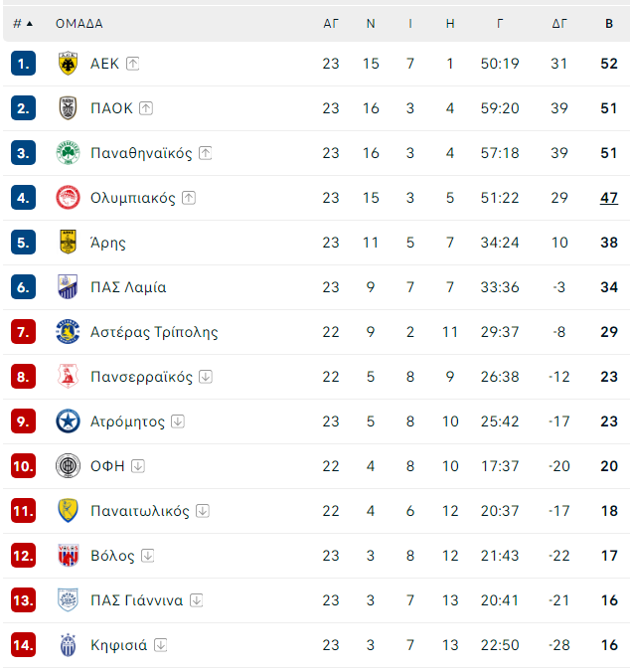Sort standings by the Β points header
The height and width of the screenshot is (672, 630).
[x=609, y=23]
